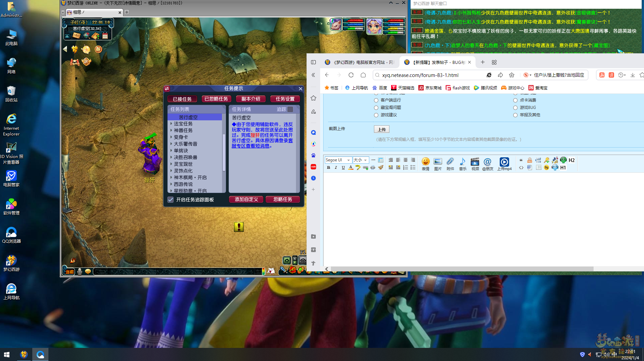The width and height of the screenshot is (644, 361).
Task: Expand the 单挑诀 task group
Action: pos(171,151)
